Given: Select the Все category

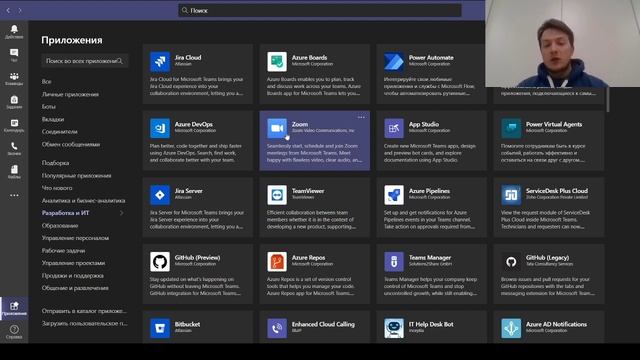Looking at the screenshot, I should (47, 82).
